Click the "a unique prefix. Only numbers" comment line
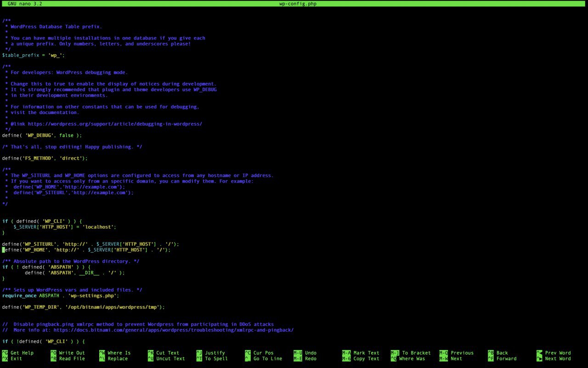Image resolution: width=588 pixels, height=368 pixels. coord(101,44)
